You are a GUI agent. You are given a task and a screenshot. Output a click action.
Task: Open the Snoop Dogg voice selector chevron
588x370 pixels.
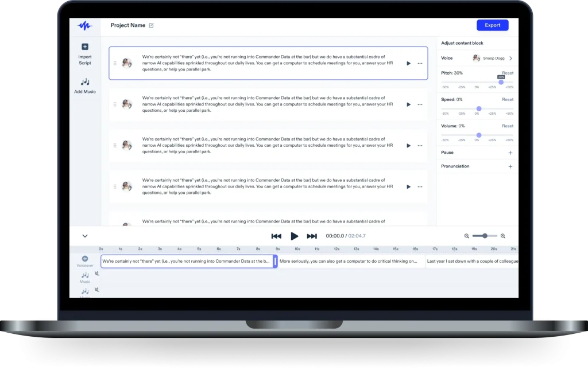coord(510,59)
